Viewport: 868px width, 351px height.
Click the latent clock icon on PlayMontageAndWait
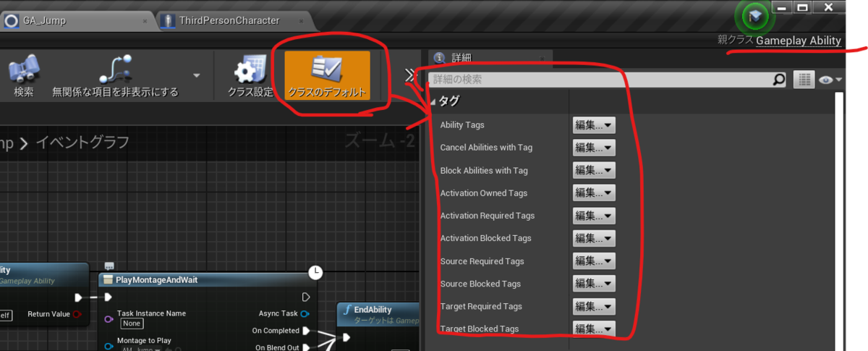pos(315,272)
